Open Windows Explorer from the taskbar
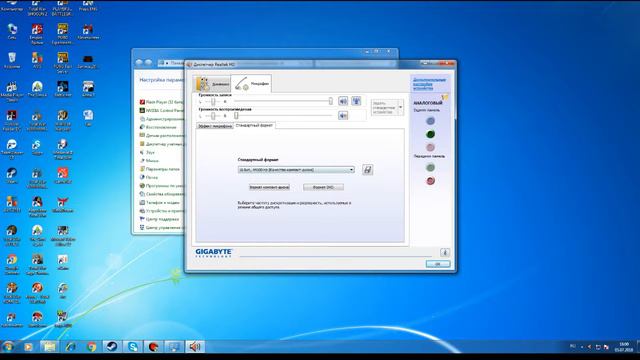This screenshot has height=360, width=640. tap(49, 347)
